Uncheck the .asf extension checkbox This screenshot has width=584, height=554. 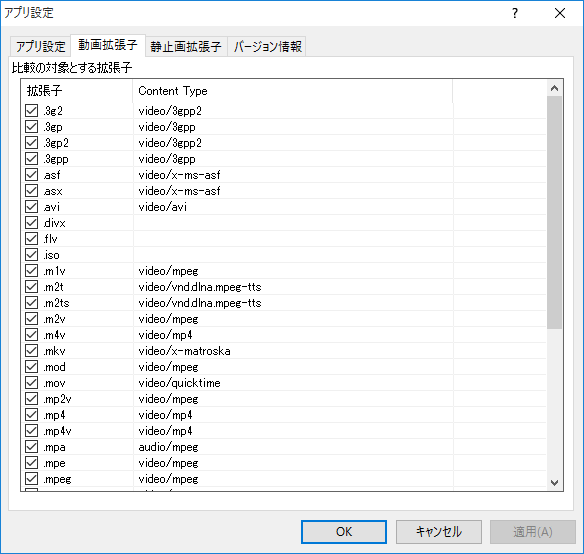point(32,175)
